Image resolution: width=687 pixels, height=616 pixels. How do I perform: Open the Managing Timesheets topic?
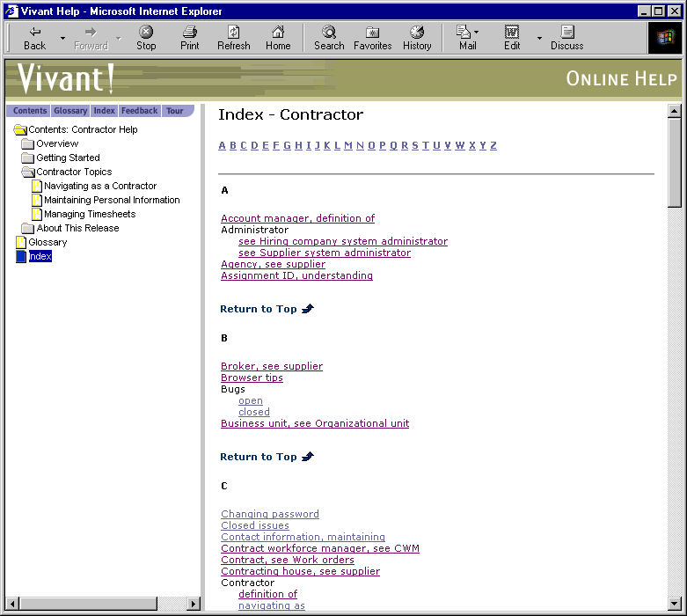pos(89,214)
